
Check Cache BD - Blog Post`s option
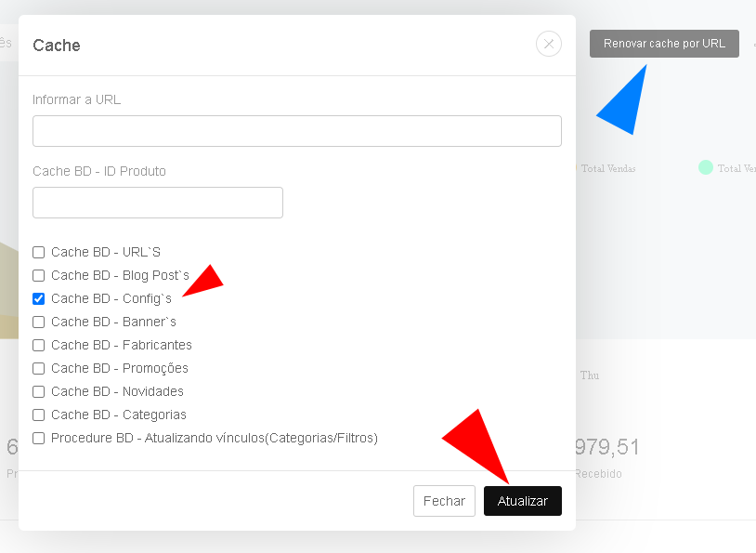39,275
